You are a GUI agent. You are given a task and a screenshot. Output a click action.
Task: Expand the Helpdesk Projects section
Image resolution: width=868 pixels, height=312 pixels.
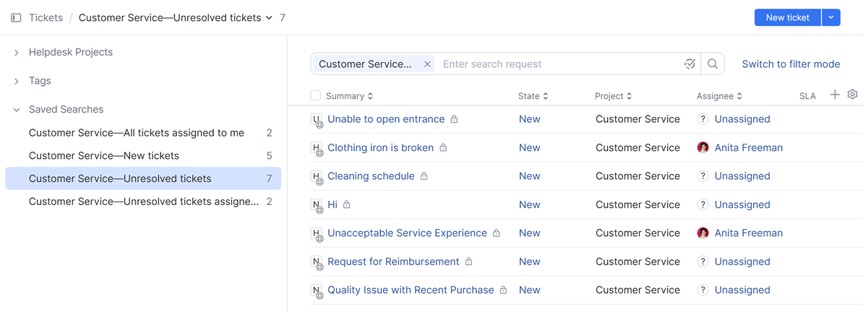click(x=17, y=53)
